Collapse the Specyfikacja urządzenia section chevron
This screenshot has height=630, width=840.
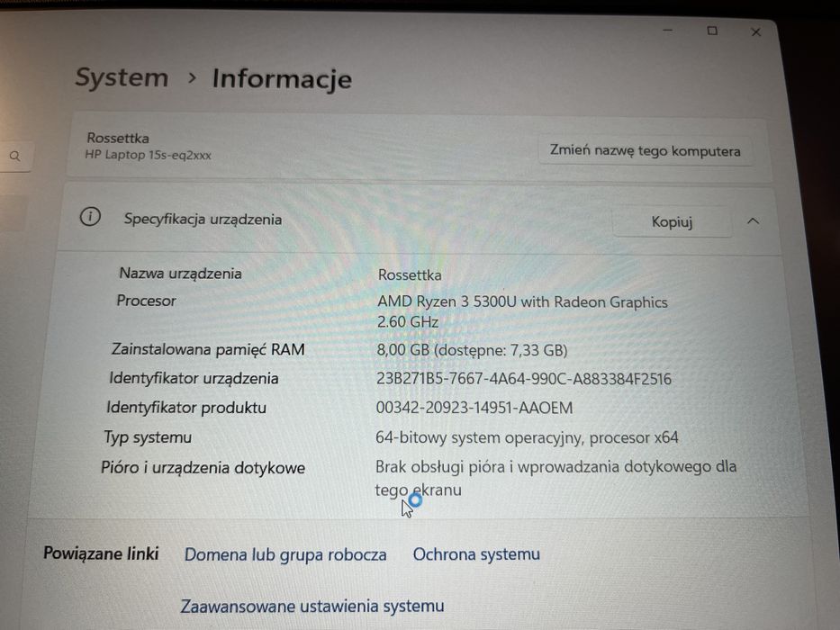753,221
